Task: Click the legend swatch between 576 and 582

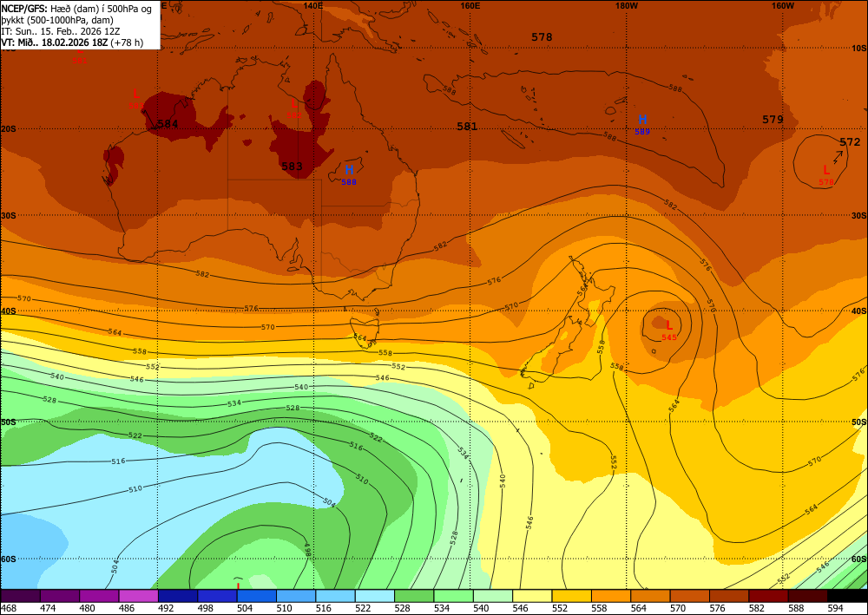Action: point(729,596)
